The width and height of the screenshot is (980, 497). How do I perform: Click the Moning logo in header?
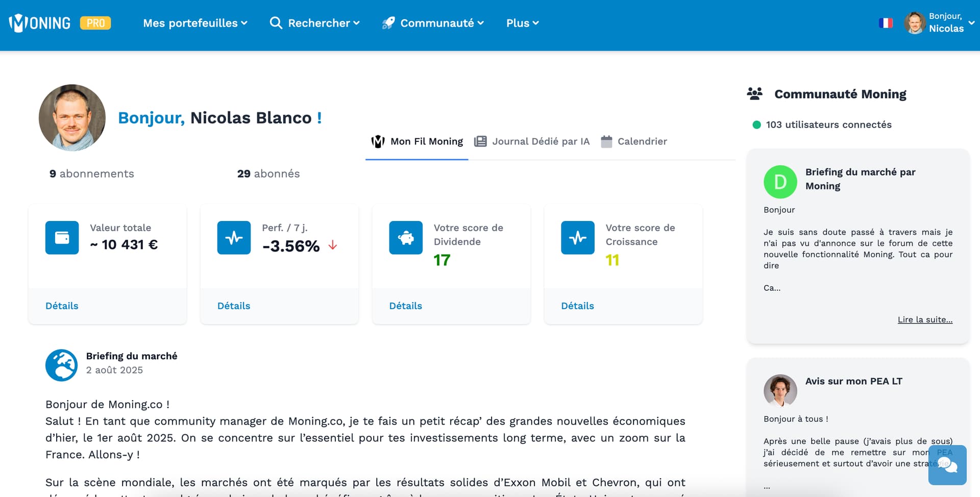click(40, 23)
